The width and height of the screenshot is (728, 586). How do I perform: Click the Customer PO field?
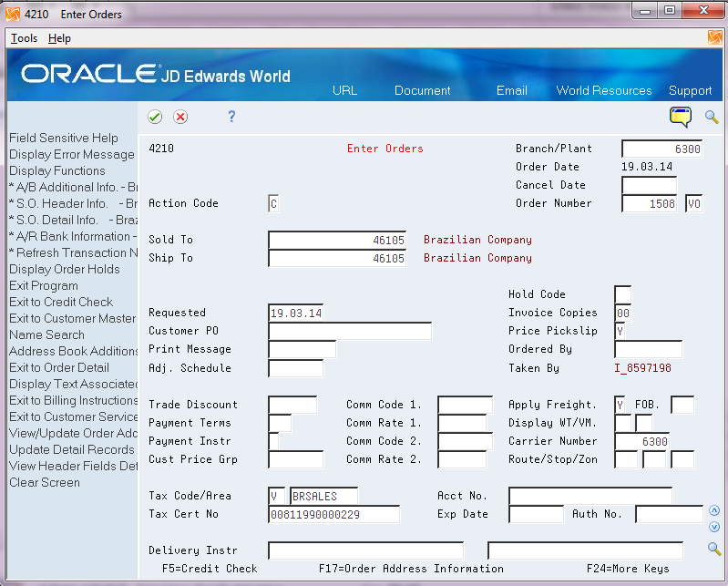[x=350, y=331]
